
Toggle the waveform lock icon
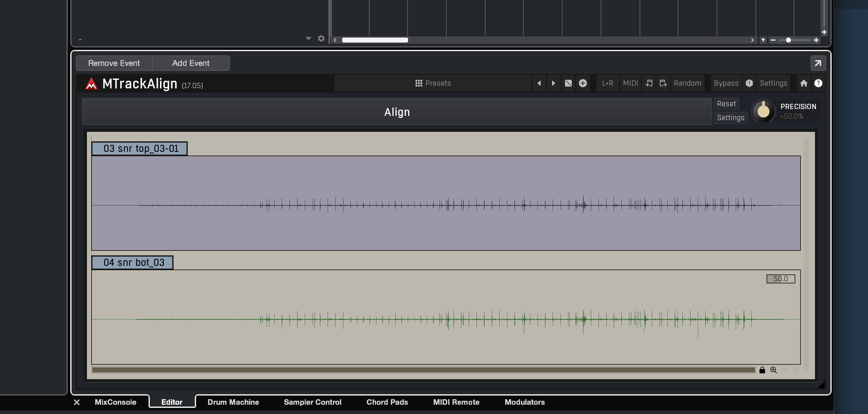point(762,370)
